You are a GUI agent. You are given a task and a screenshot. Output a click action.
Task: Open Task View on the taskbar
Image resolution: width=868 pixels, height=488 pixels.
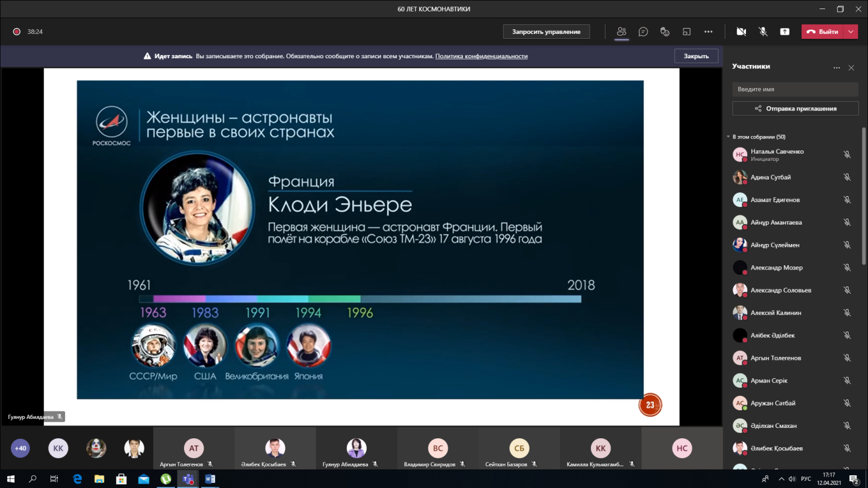(55, 479)
